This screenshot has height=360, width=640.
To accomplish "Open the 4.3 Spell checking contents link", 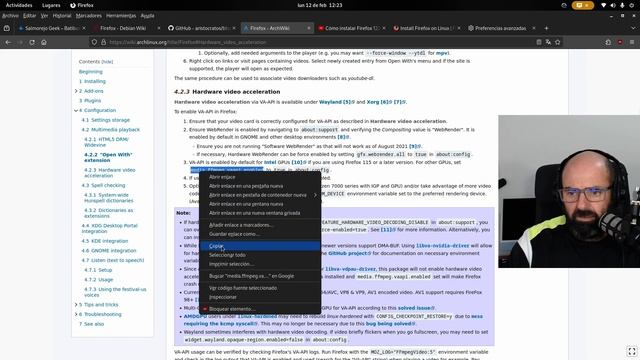I will [x=103, y=185].
